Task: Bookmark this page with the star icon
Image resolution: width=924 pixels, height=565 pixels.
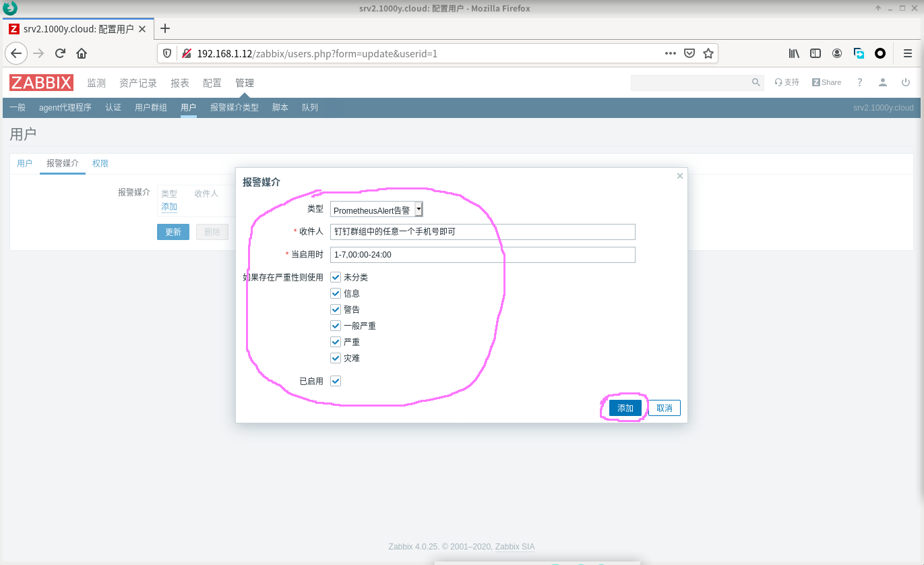Action: 708,53
